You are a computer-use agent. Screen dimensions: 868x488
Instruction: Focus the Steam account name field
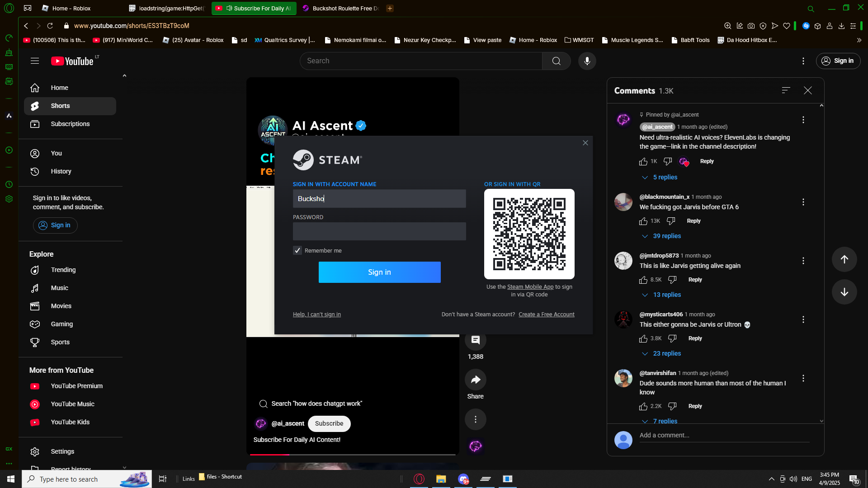[x=379, y=199]
